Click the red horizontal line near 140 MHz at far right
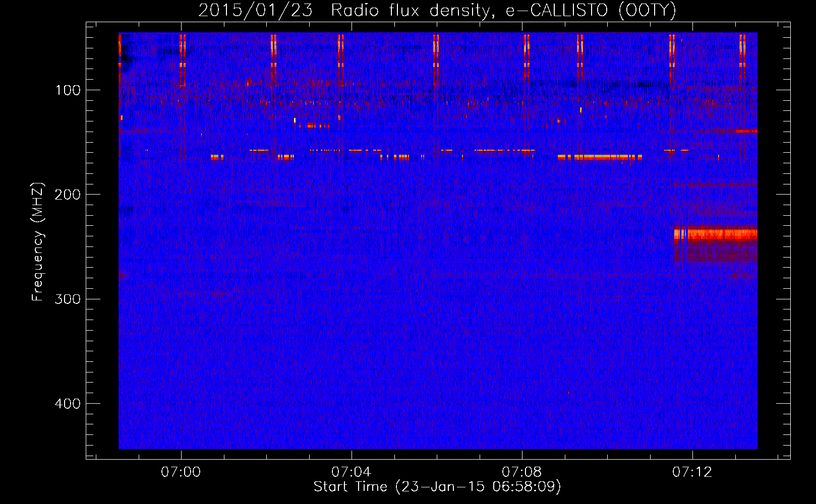The height and width of the screenshot is (504, 816). (x=746, y=131)
